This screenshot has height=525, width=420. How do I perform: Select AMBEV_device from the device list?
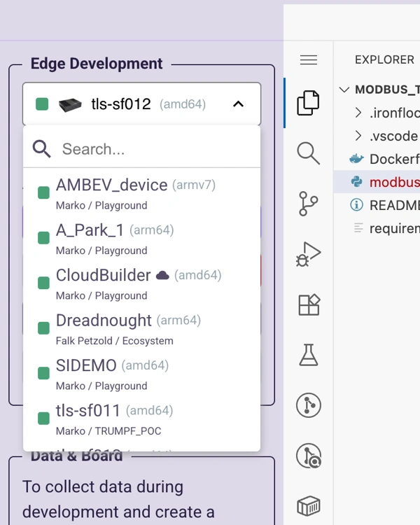[112, 185]
